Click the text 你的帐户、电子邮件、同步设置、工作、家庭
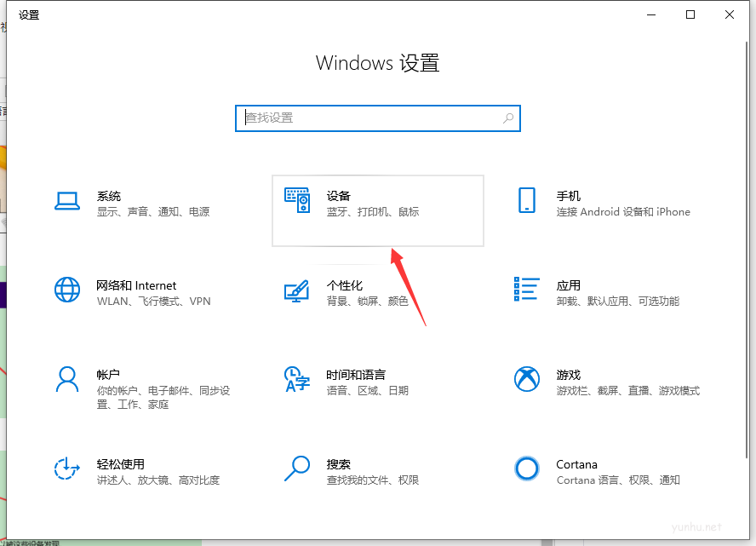Screen dimensions: 756x546 (163, 398)
